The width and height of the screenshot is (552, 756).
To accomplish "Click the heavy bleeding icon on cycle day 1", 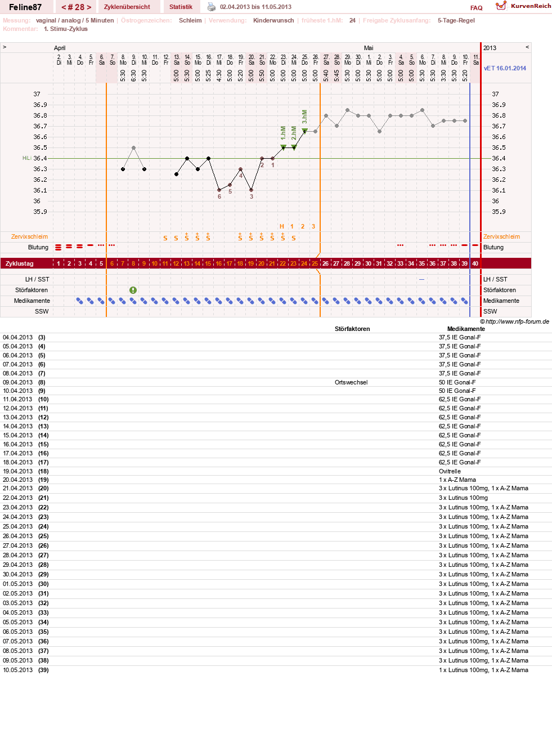I will click(x=58, y=247).
